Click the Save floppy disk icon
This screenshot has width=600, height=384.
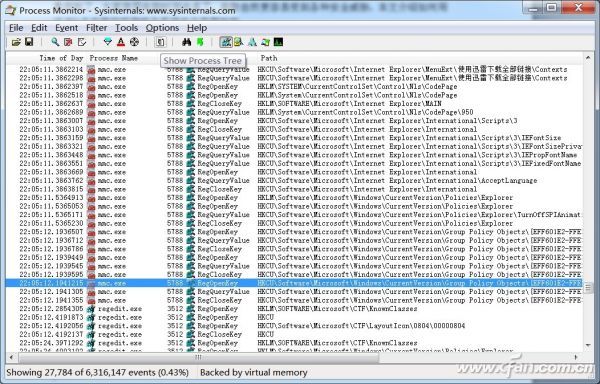[x=29, y=42]
